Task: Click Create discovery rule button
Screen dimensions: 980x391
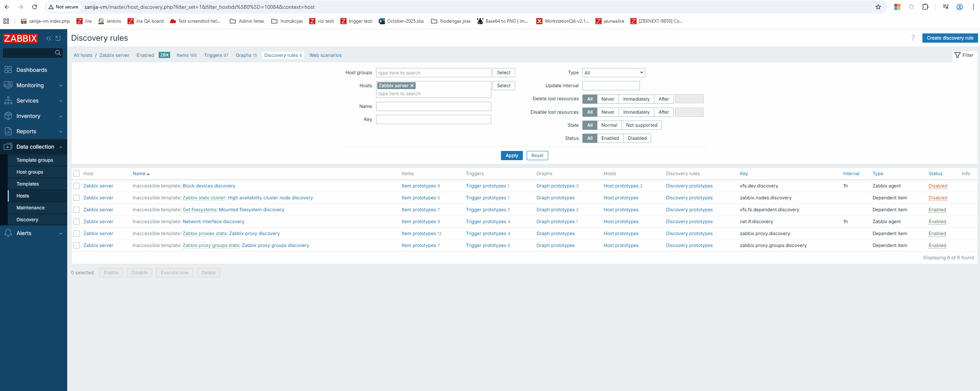Action: pyautogui.click(x=950, y=38)
